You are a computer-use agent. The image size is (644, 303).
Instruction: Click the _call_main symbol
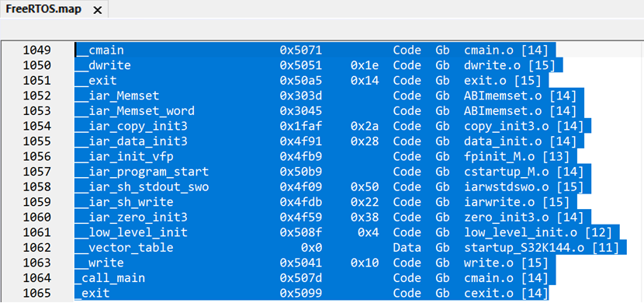(x=110, y=279)
